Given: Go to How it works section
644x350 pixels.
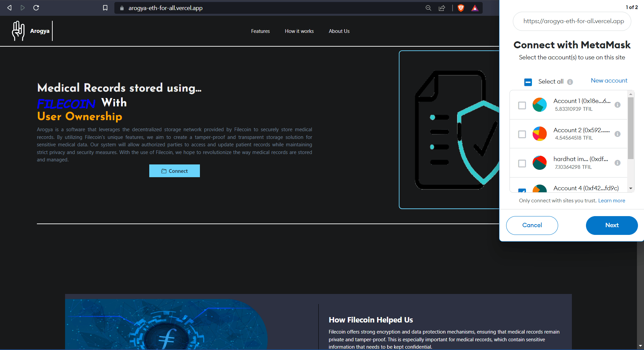Looking at the screenshot, I should point(299,31).
